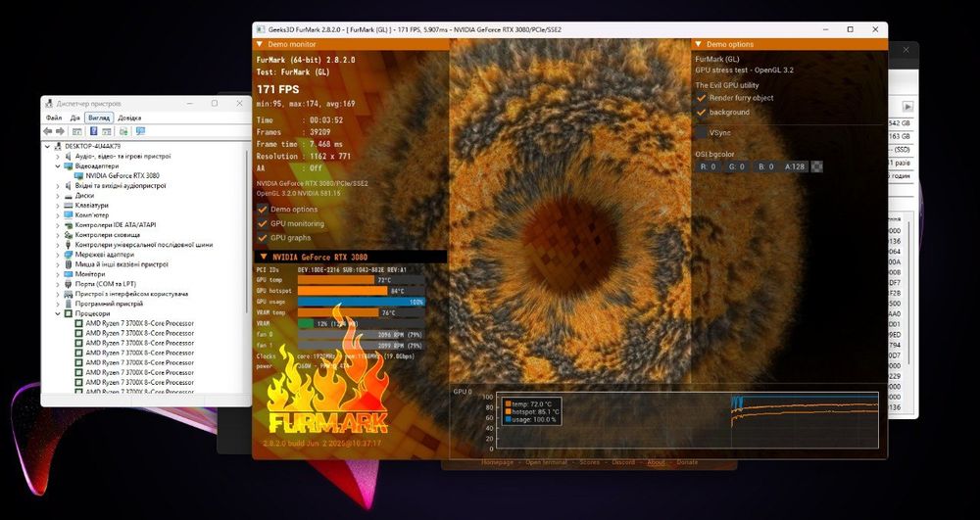Select Програмний пристрій row
This screenshot has width=980, height=520.
point(109,304)
